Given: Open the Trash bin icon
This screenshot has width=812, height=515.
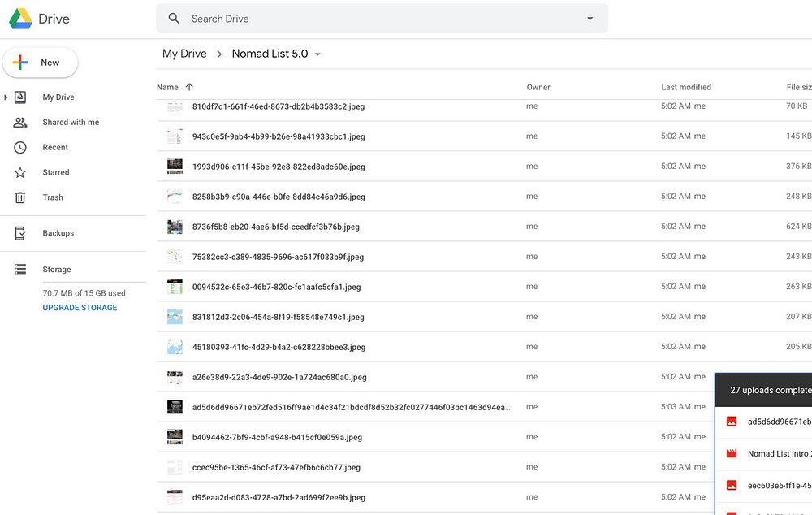Looking at the screenshot, I should click(20, 197).
